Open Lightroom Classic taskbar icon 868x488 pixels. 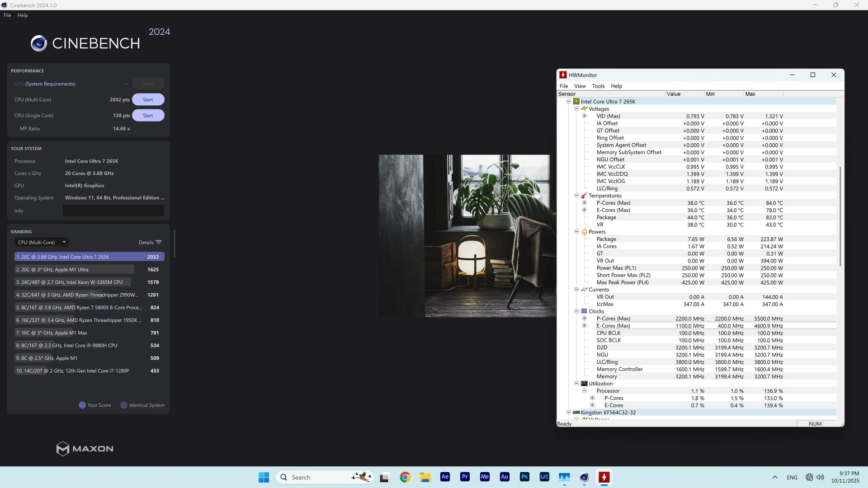pos(544,477)
